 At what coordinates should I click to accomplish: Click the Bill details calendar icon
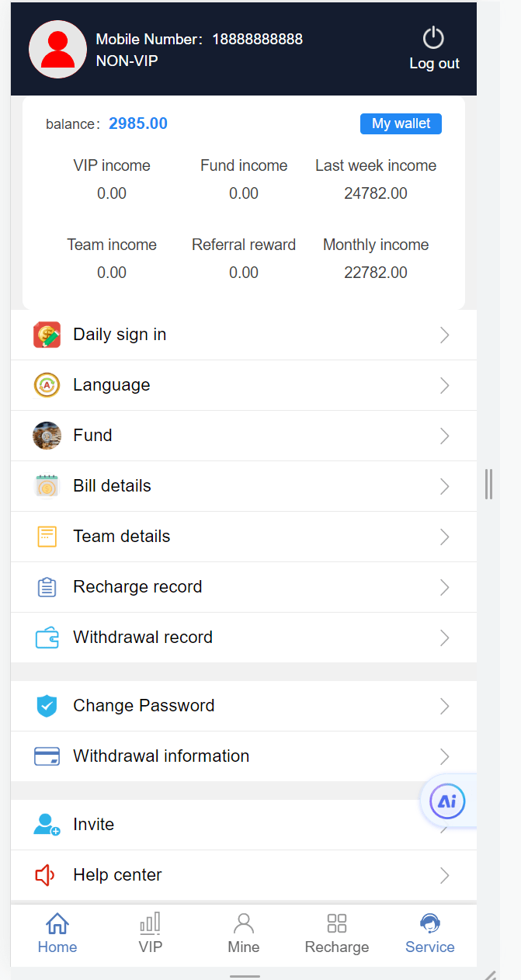tap(47, 486)
